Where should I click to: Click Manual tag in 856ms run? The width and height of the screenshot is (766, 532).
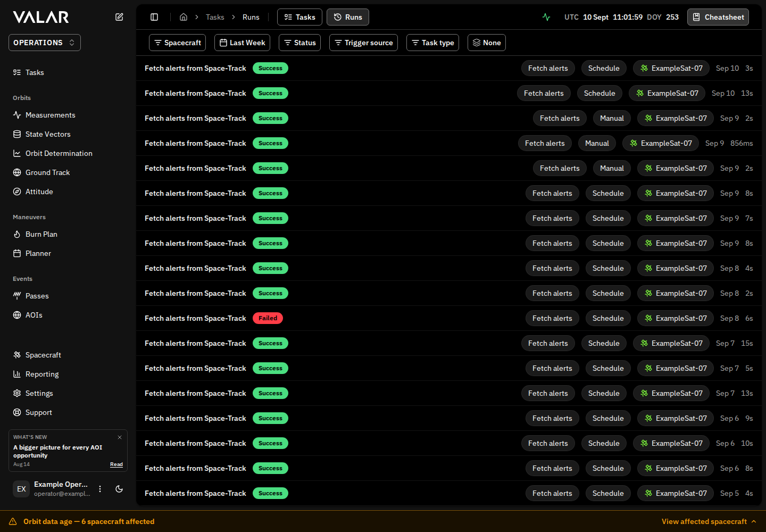click(x=597, y=143)
